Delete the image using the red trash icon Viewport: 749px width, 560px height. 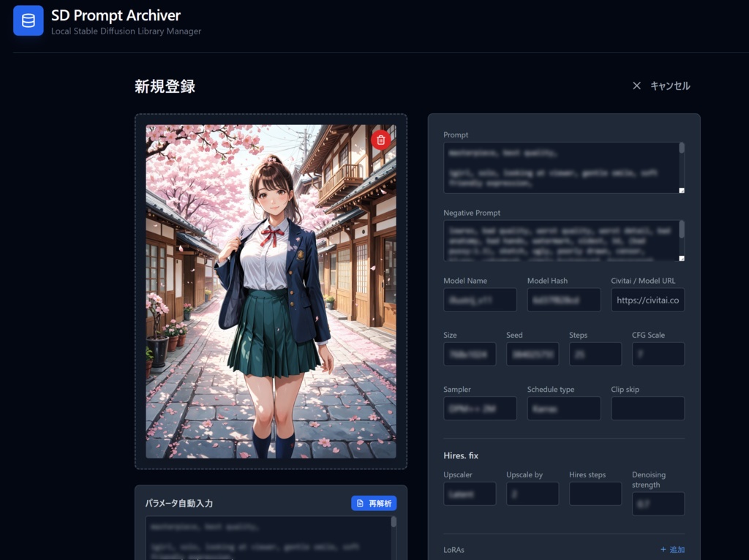[x=381, y=140]
